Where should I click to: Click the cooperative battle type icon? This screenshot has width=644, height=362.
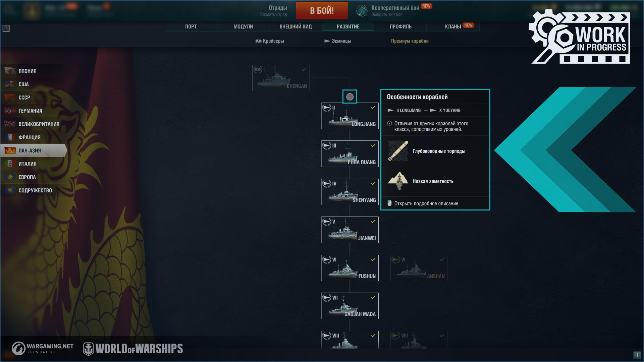point(362,11)
